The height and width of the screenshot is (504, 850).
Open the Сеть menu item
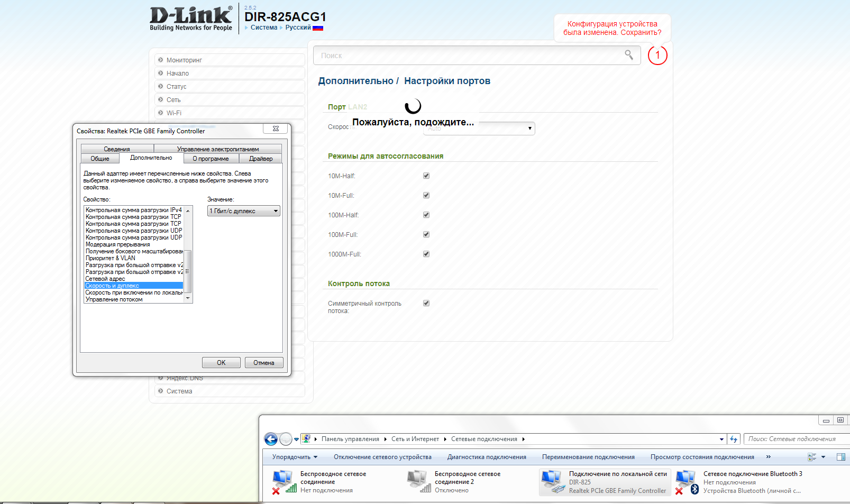[x=230, y=99]
